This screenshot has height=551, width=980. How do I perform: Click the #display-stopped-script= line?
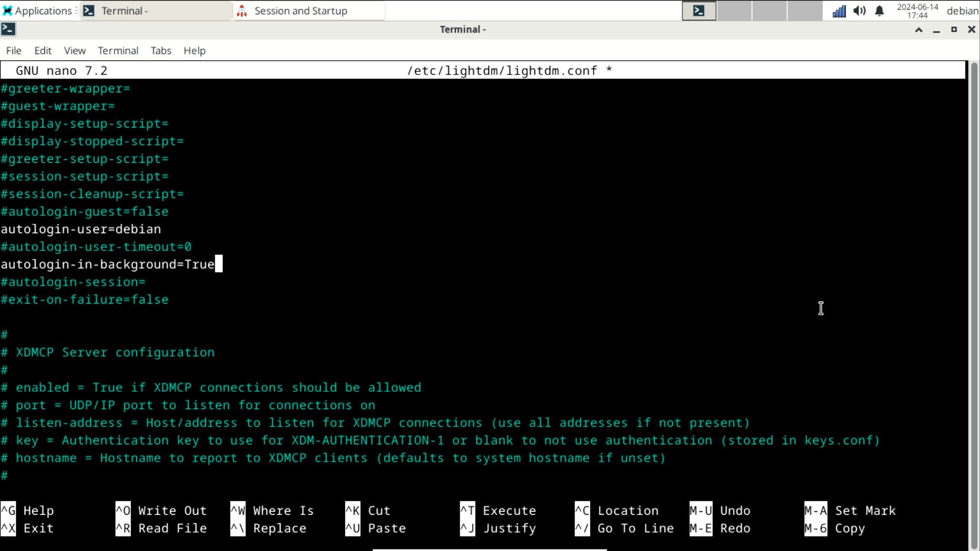tap(92, 141)
